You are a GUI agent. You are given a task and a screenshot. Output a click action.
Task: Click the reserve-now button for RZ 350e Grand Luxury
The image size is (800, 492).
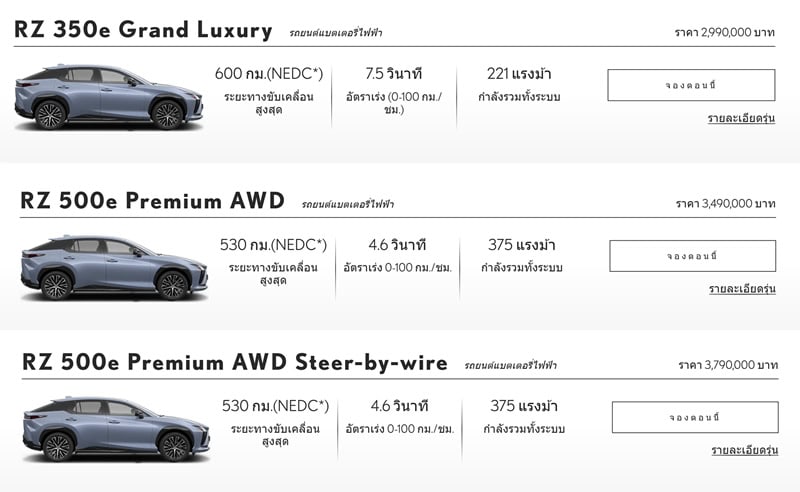coord(691,85)
